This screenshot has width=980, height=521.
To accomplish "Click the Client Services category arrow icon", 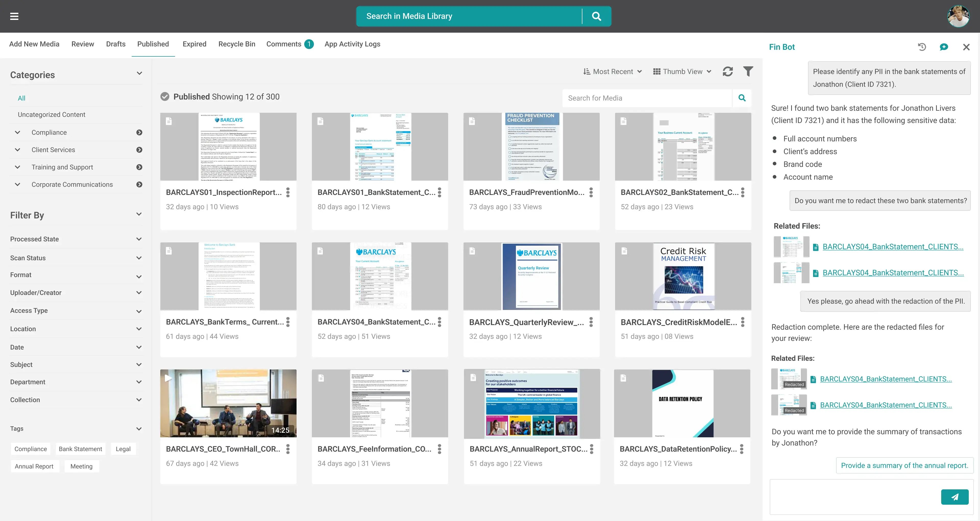I will (x=139, y=150).
